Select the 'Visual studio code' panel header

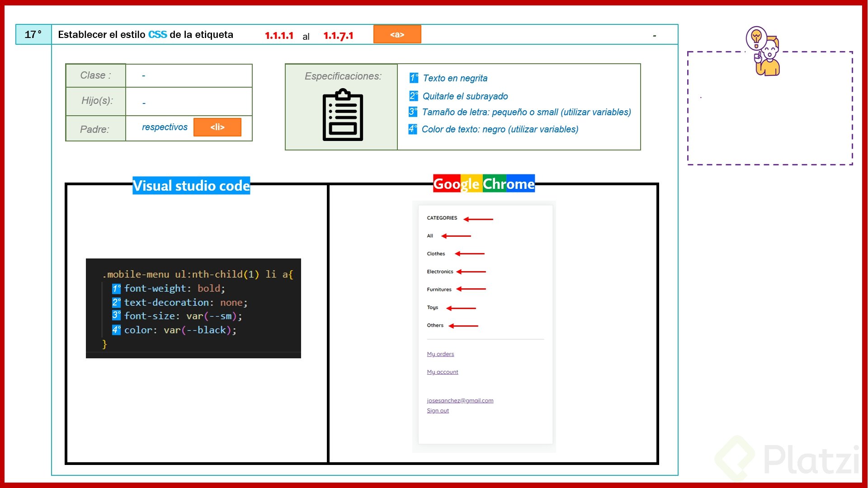tap(191, 186)
